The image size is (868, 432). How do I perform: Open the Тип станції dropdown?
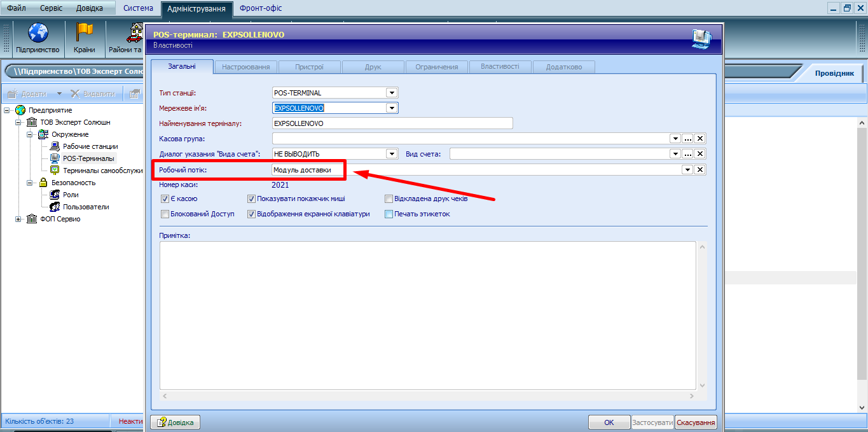point(392,93)
